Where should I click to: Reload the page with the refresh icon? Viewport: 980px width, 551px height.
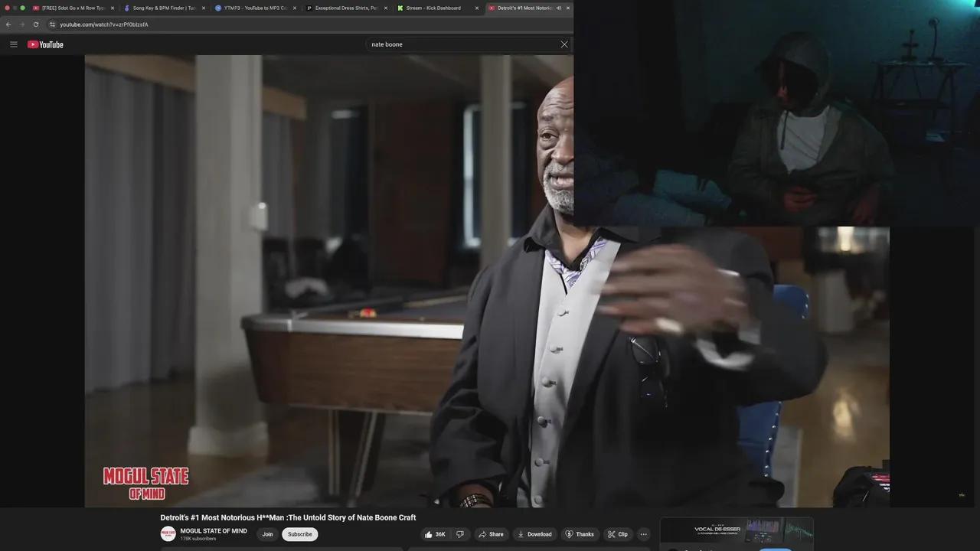(35, 24)
